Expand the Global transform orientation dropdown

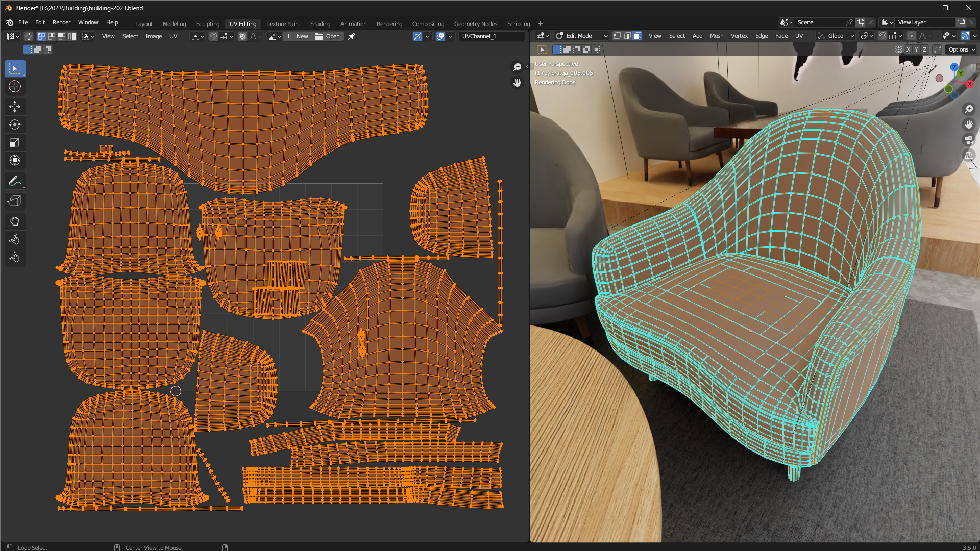click(836, 36)
